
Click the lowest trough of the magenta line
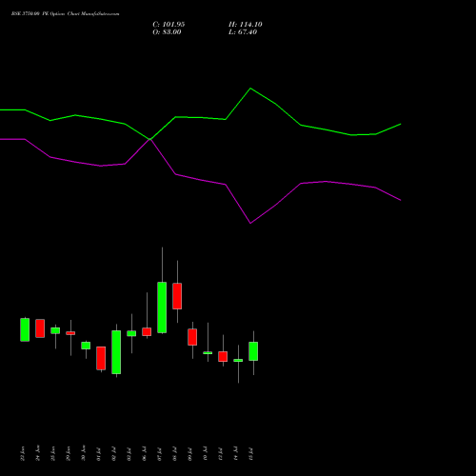[x=250, y=224]
